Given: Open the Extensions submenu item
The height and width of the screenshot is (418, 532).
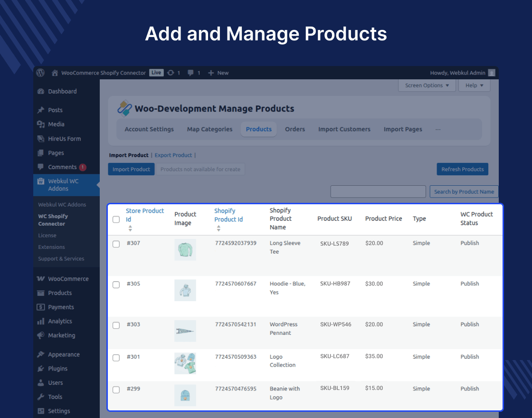Looking at the screenshot, I should [52, 247].
